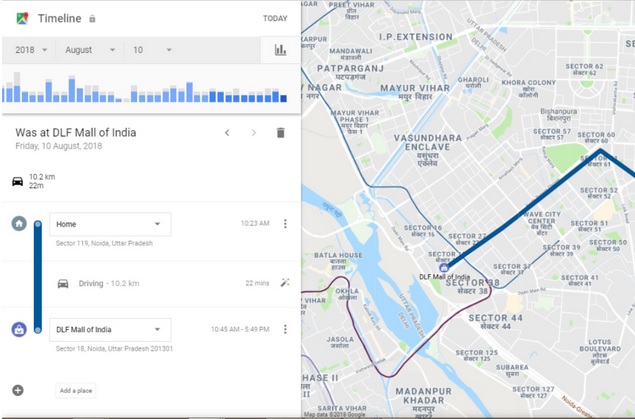Toggle the bar chart statistics icon
Viewport: 635px width, 419px height.
[x=280, y=50]
